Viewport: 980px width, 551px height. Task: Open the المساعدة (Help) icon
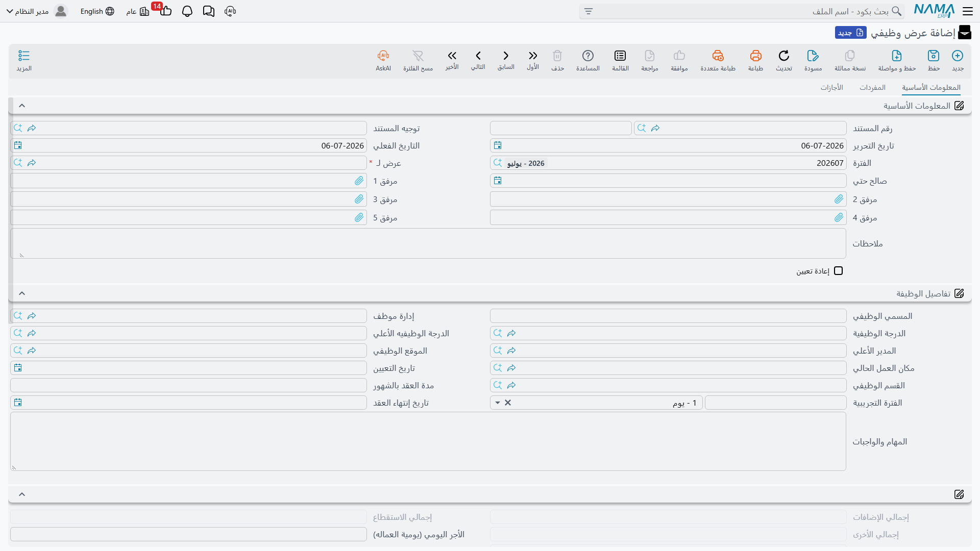(588, 56)
